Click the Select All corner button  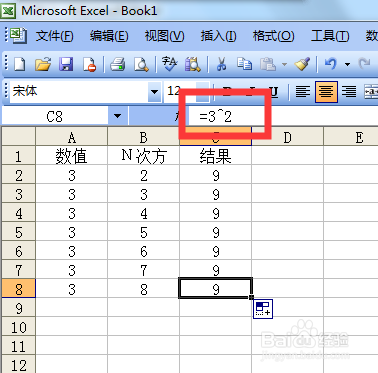[18, 136]
